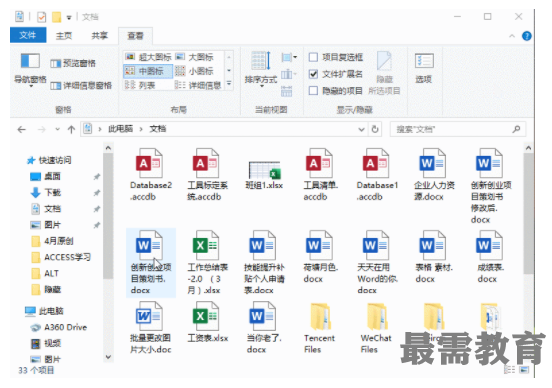Select Database1.accdb file

tap(377, 175)
